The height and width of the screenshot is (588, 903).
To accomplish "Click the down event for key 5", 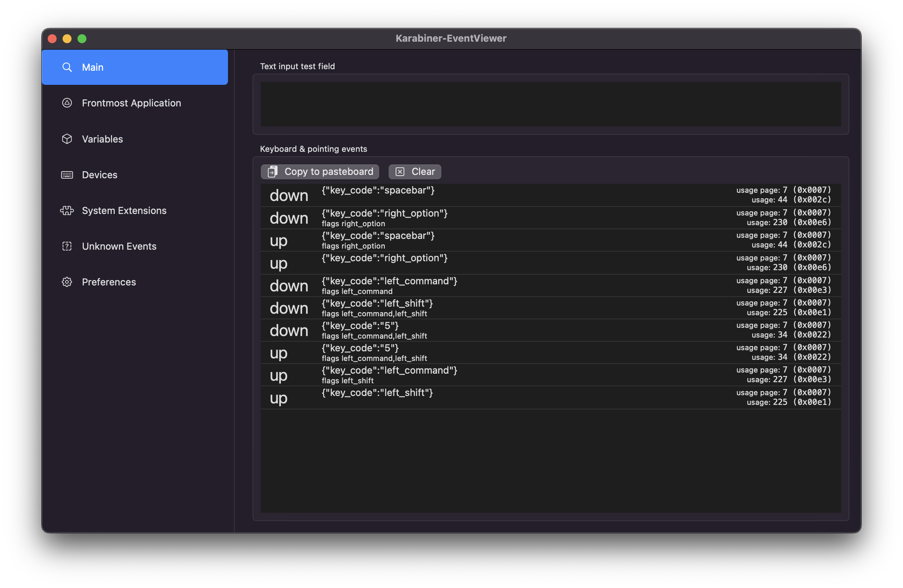I will (x=550, y=330).
